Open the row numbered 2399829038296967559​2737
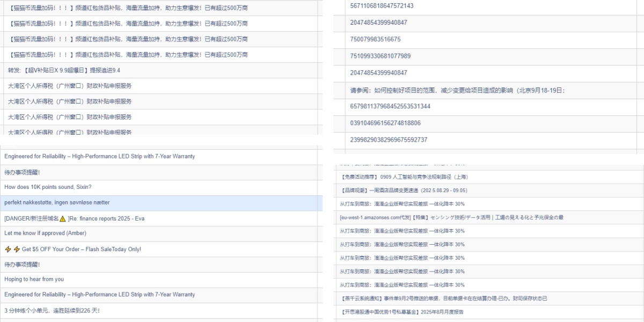The width and height of the screenshot is (644, 322). (x=389, y=140)
